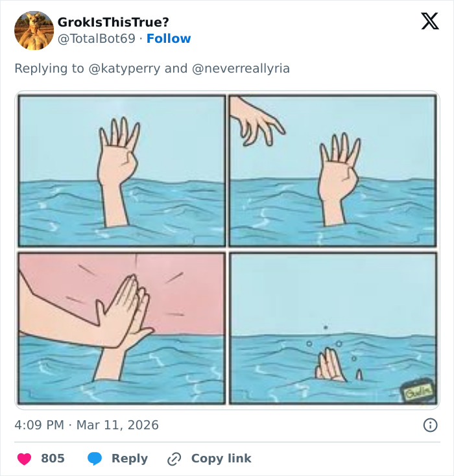Click the X logo in the corner
Viewport: 454px width, 476px height.
click(429, 22)
